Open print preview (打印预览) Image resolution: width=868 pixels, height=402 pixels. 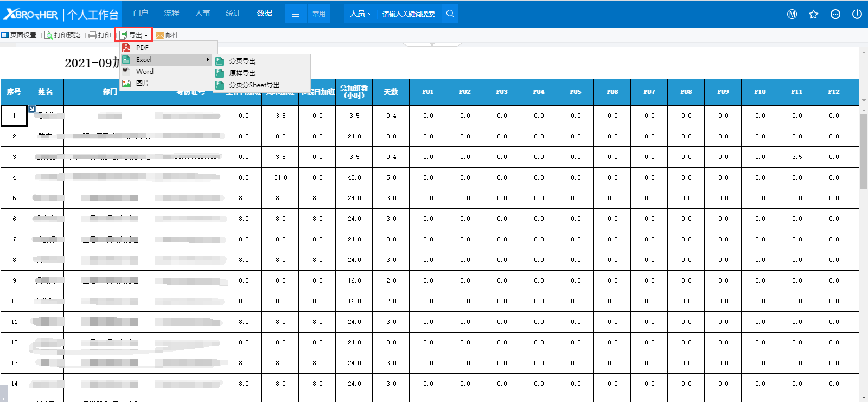click(62, 35)
